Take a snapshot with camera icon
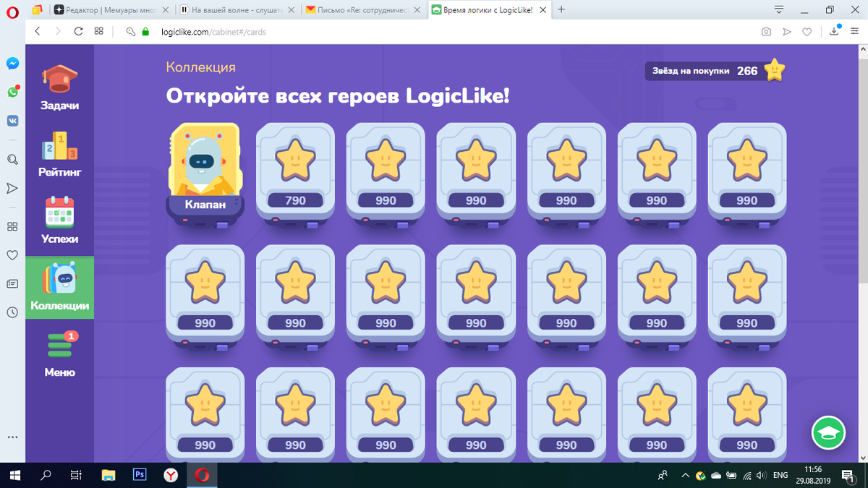The width and height of the screenshot is (868, 488). [x=766, y=32]
